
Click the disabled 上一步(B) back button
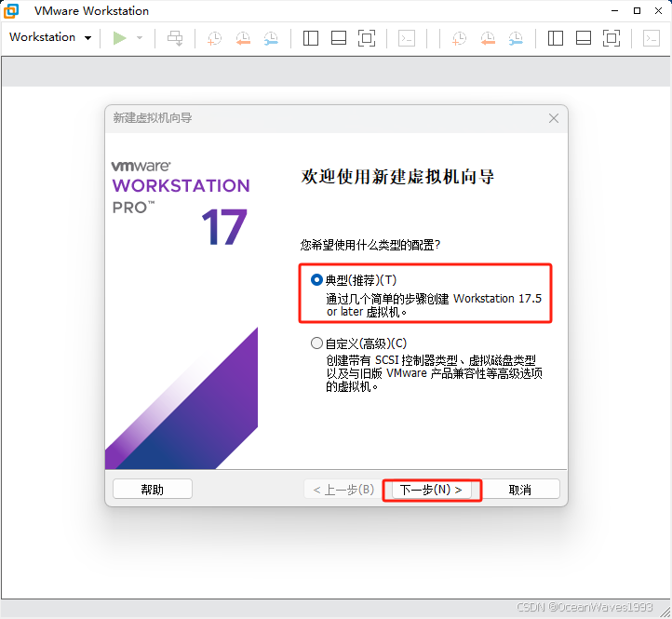point(343,489)
